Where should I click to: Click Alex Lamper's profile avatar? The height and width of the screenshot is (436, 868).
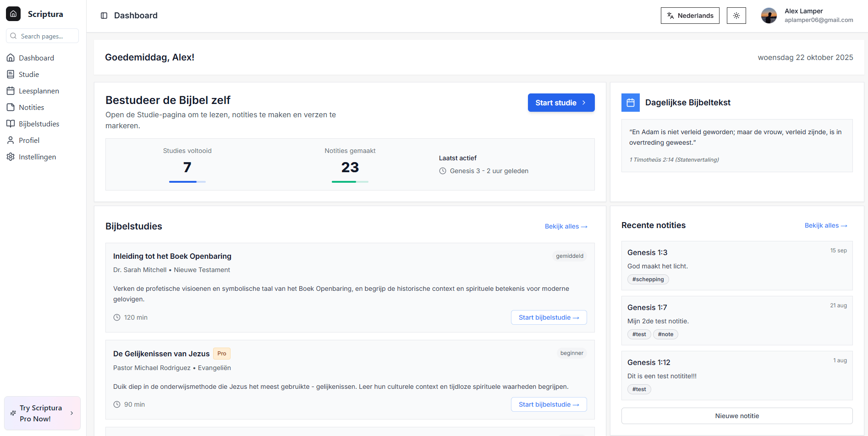[769, 16]
